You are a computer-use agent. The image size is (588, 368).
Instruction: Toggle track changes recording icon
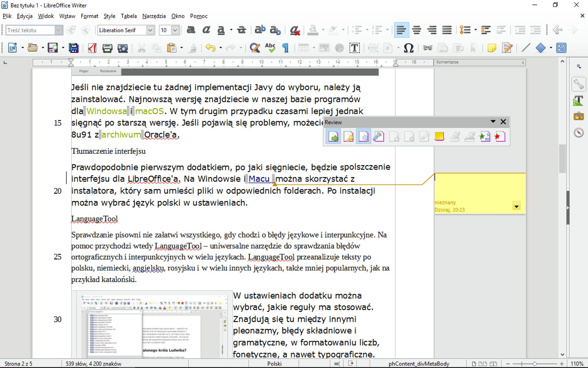(x=507, y=48)
